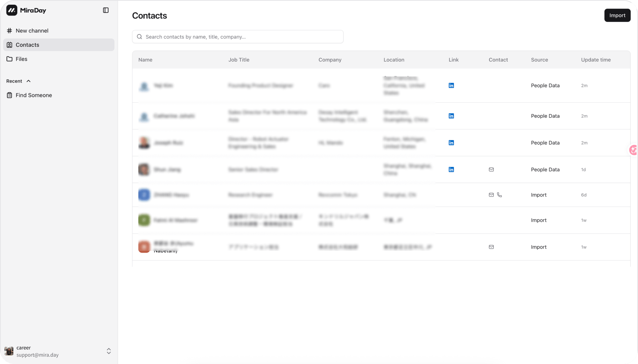Click the Source column header

[x=539, y=60]
